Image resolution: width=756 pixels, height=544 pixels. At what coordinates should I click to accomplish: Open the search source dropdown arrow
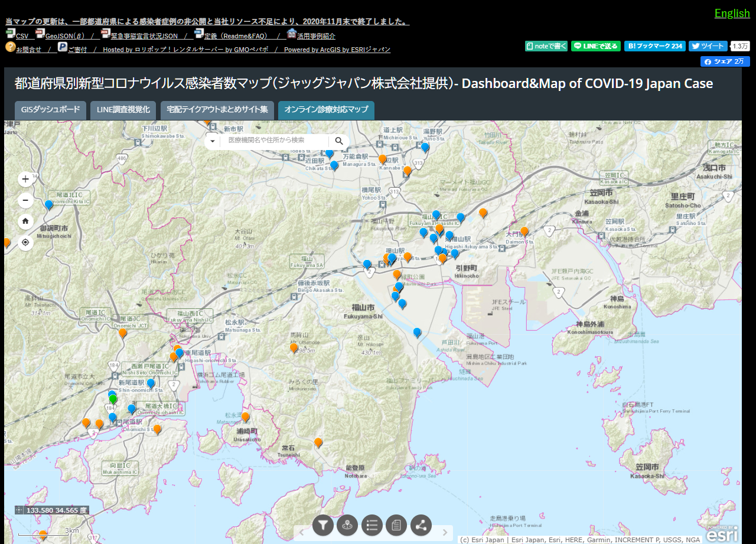pyautogui.click(x=212, y=141)
